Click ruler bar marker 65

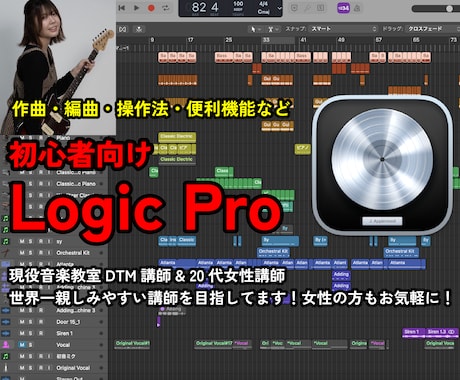tap(416, 40)
